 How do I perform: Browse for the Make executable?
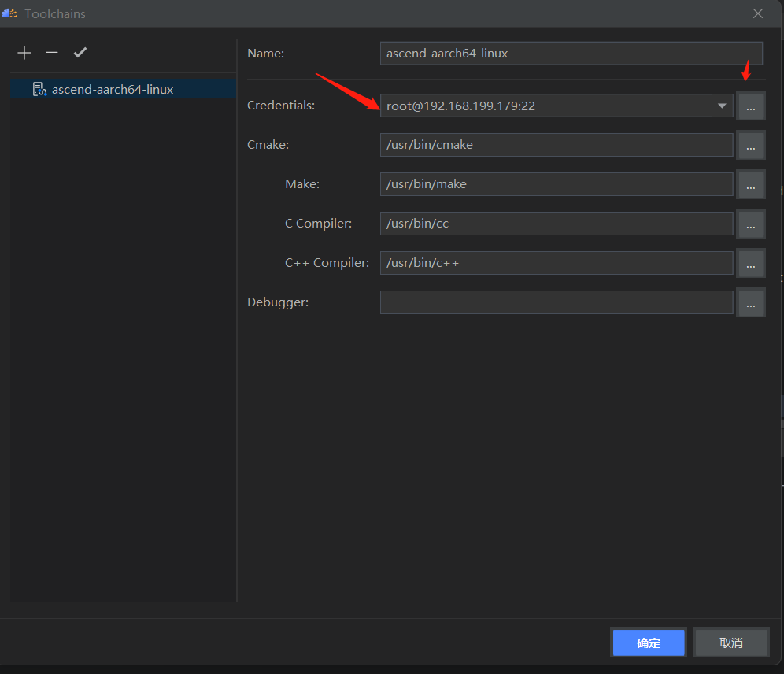click(x=750, y=184)
